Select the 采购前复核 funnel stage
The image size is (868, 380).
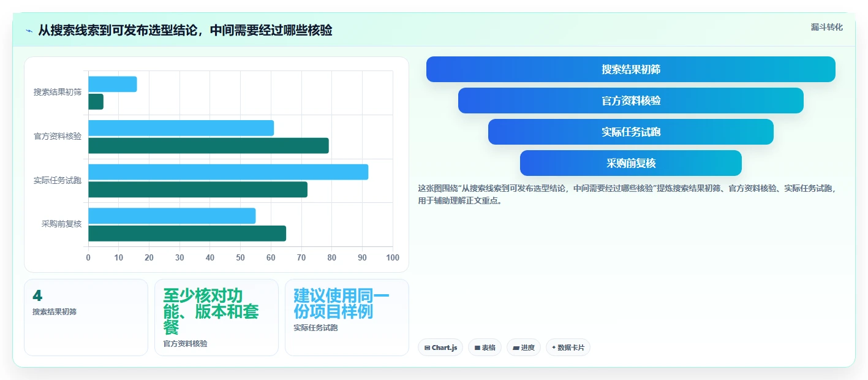(631, 163)
